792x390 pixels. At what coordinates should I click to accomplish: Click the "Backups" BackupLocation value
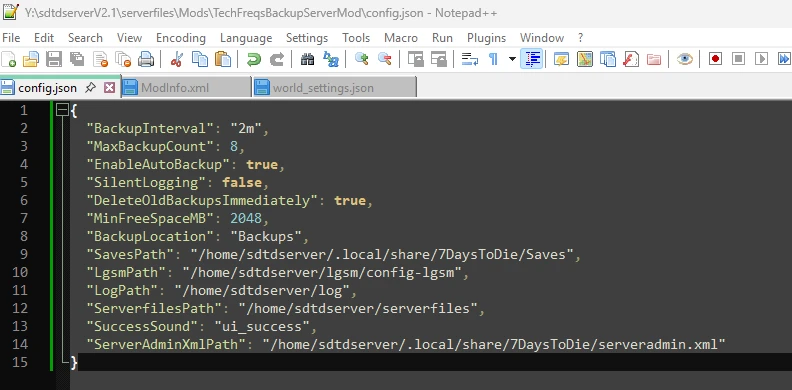266,236
